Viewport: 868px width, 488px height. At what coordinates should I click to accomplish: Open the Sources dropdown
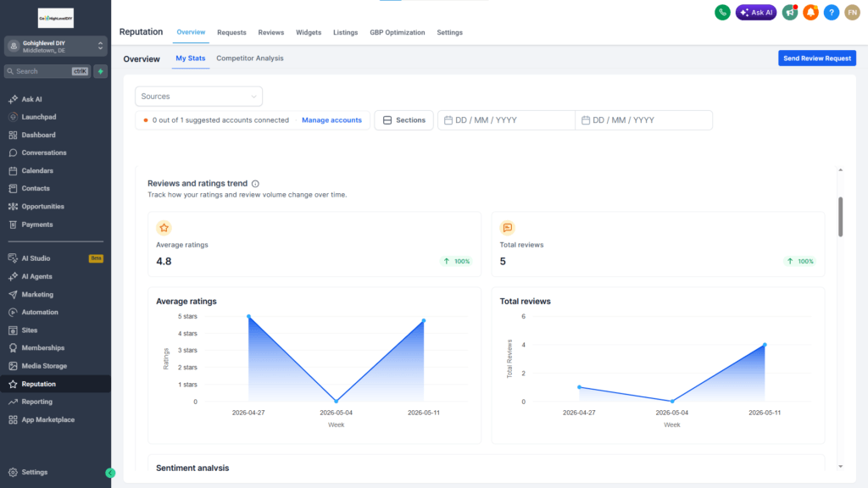pyautogui.click(x=198, y=97)
